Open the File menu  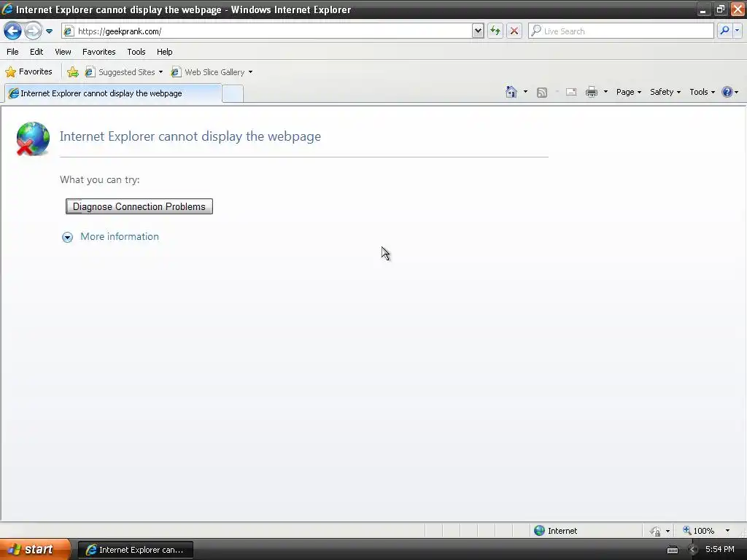pyautogui.click(x=12, y=52)
